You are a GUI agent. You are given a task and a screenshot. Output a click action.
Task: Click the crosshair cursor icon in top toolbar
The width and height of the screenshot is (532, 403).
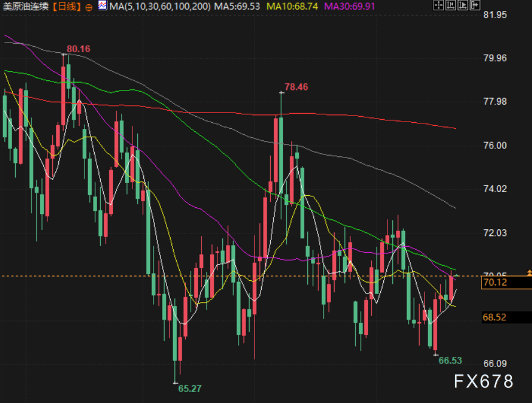click(x=440, y=6)
